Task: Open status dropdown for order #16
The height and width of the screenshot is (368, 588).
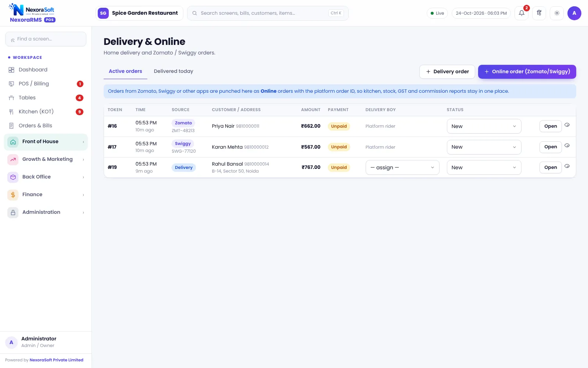Action: click(484, 126)
